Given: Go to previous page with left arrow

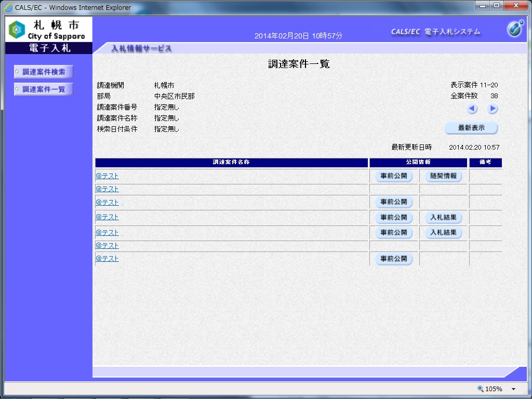Looking at the screenshot, I should (x=472, y=109).
